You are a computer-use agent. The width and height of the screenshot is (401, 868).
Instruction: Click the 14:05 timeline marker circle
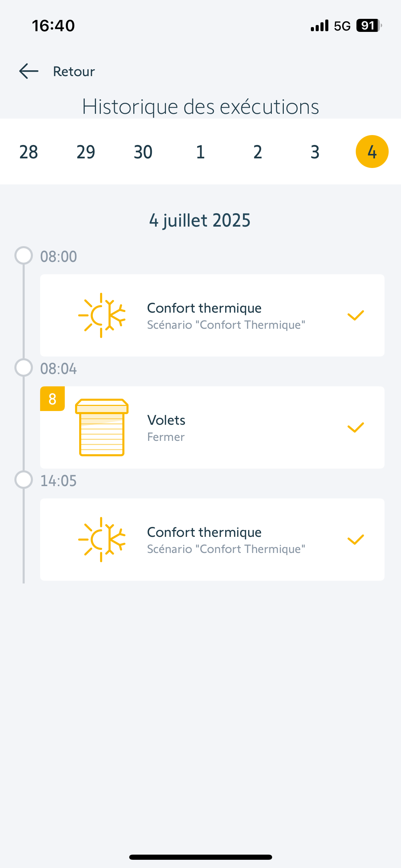coord(24,480)
